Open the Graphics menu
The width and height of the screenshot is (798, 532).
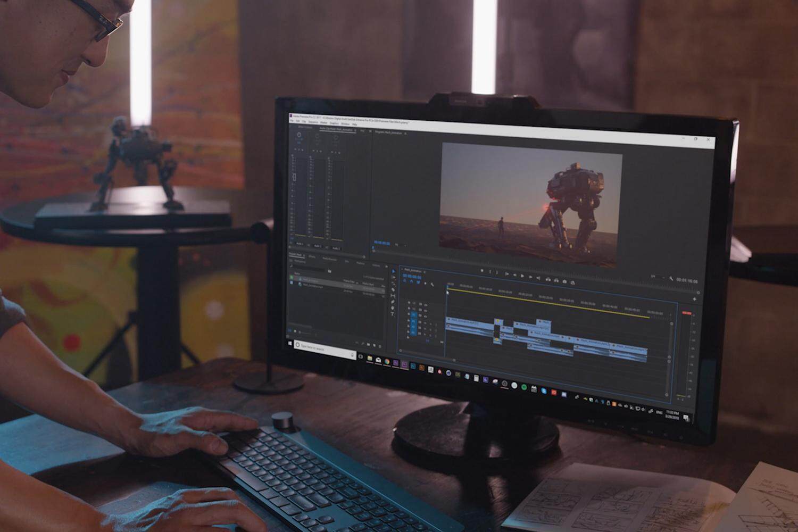coord(334,123)
